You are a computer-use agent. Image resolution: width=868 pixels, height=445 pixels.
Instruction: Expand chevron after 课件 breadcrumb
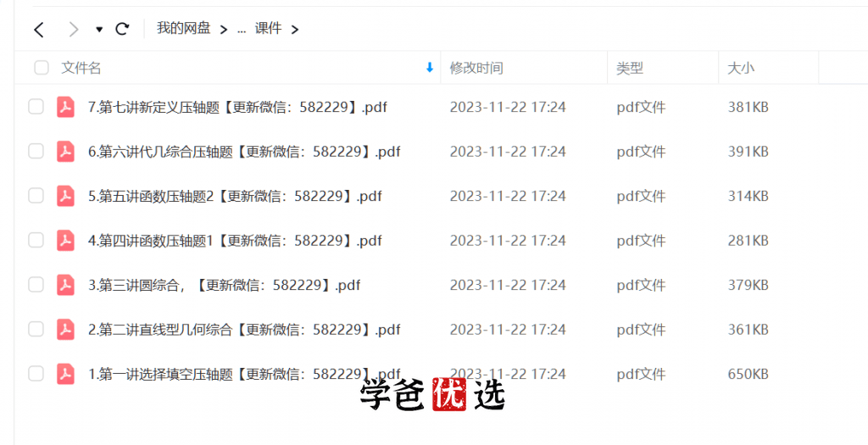(295, 30)
